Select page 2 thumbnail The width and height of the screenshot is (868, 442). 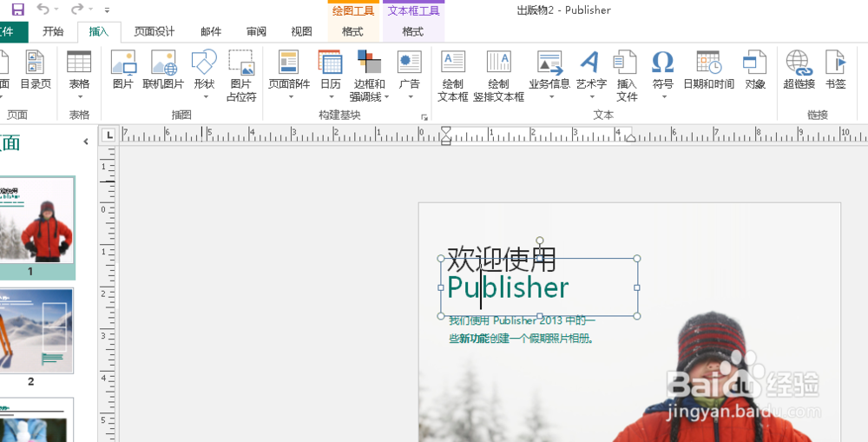(x=36, y=331)
